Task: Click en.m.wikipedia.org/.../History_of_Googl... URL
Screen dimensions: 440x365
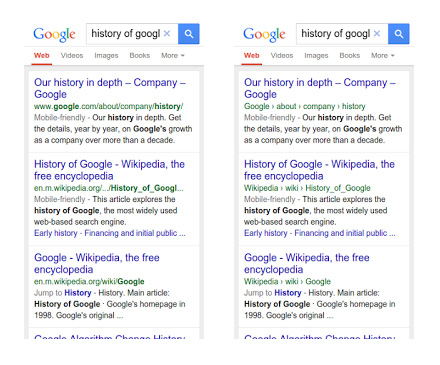Action: pyautogui.click(x=109, y=188)
